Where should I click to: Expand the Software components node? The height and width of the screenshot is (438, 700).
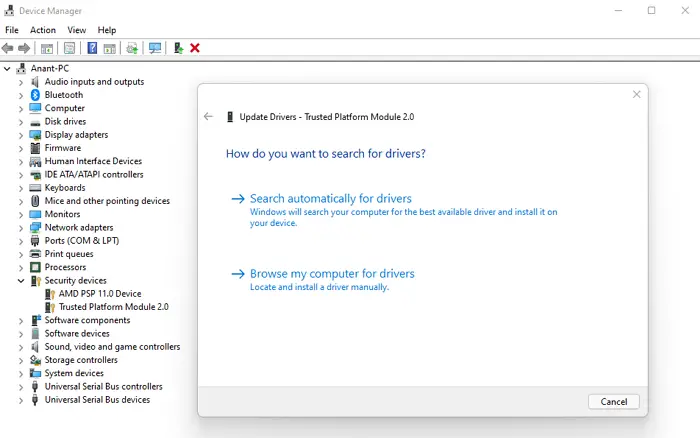click(x=21, y=321)
